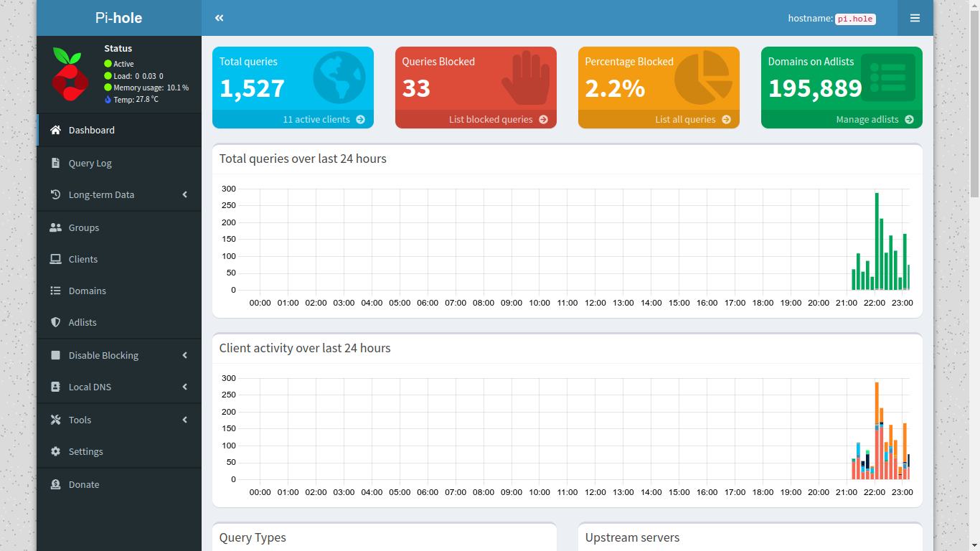980x551 pixels.
Task: Select Dashboard in the sidebar
Action: pyautogui.click(x=91, y=130)
